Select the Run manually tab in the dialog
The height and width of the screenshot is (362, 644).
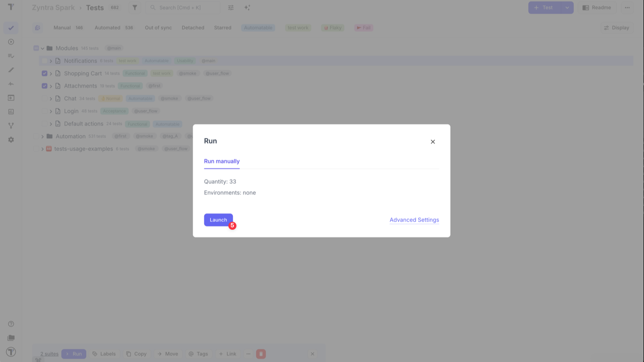222,161
